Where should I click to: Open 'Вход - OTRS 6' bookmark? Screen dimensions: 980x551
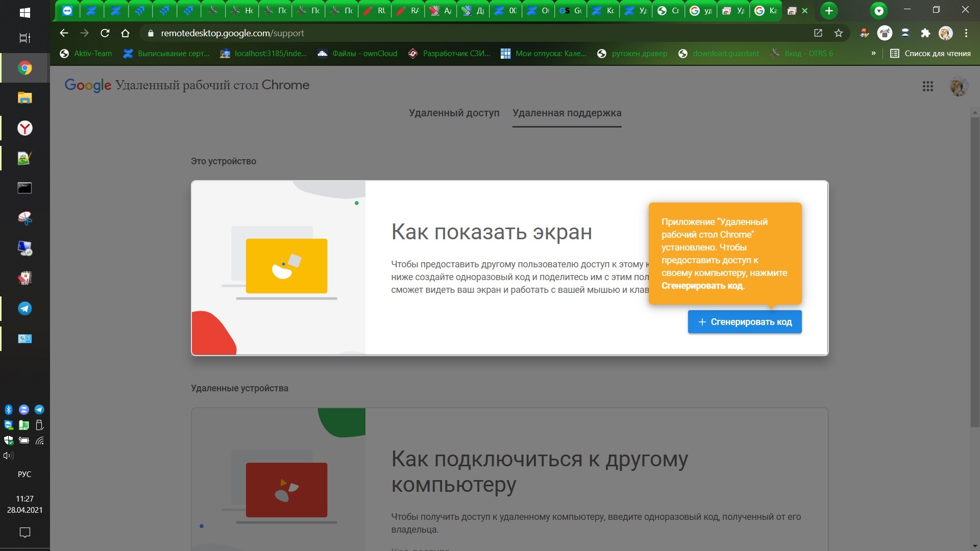(x=802, y=54)
